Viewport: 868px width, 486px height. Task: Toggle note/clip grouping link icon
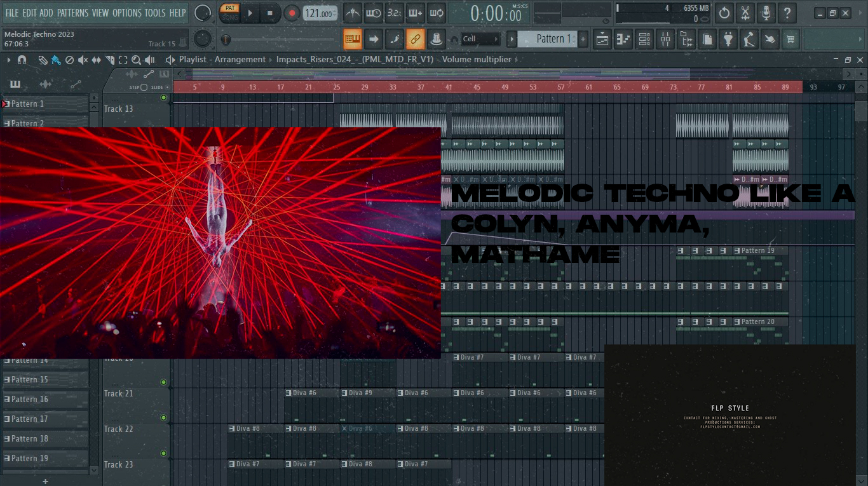415,39
